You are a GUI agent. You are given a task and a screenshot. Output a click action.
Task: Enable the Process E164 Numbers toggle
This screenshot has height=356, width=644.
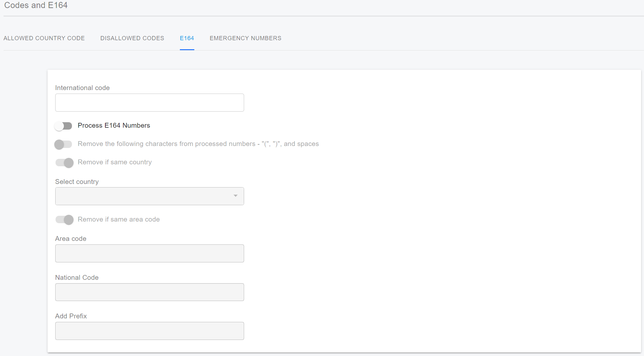pyautogui.click(x=63, y=126)
